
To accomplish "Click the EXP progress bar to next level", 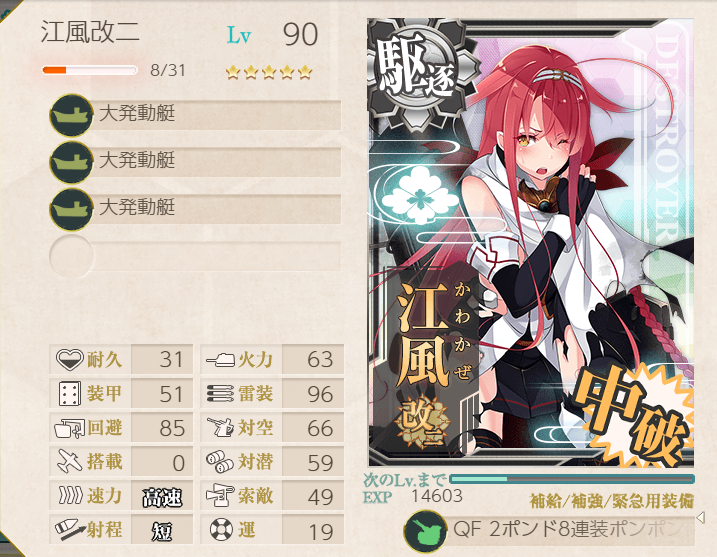I will coord(572,479).
